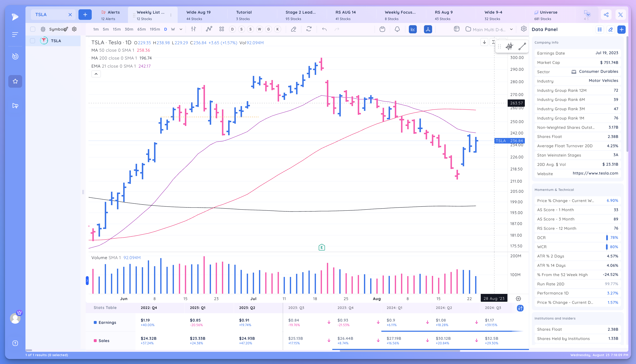Viewport: 636px width, 364px height.
Task: Open the Main Multi D-6 layout dropdown
Action: 489,29
